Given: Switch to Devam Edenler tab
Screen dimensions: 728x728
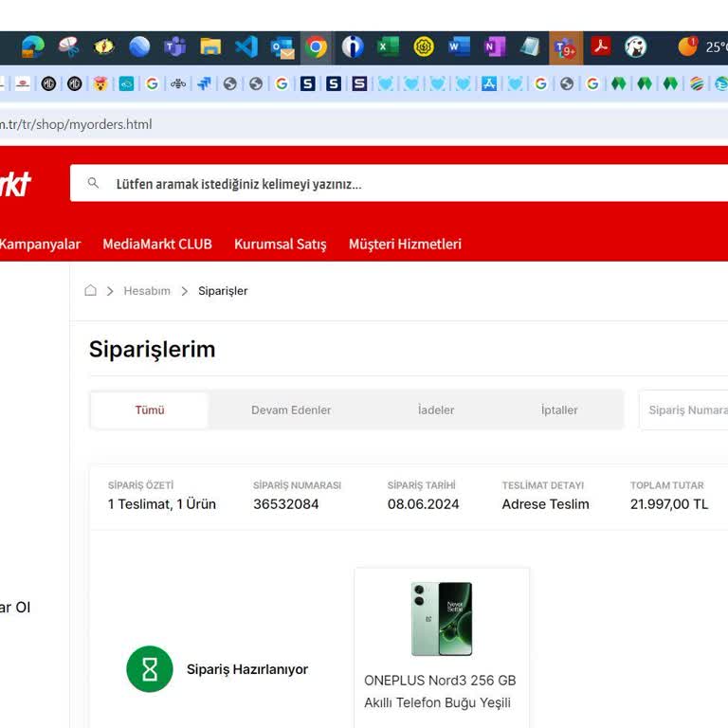Looking at the screenshot, I should (291, 409).
